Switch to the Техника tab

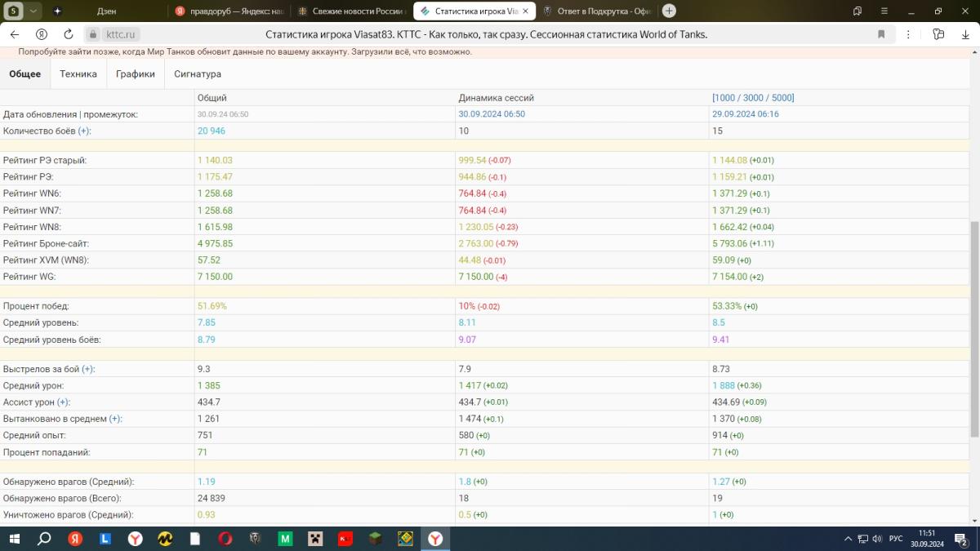pos(78,74)
